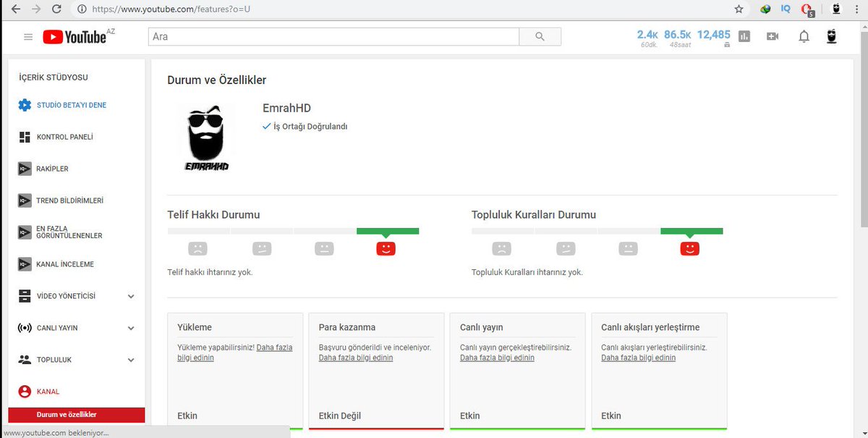This screenshot has height=438, width=868.
Task: Click the EmrahHD channel name
Action: [287, 108]
